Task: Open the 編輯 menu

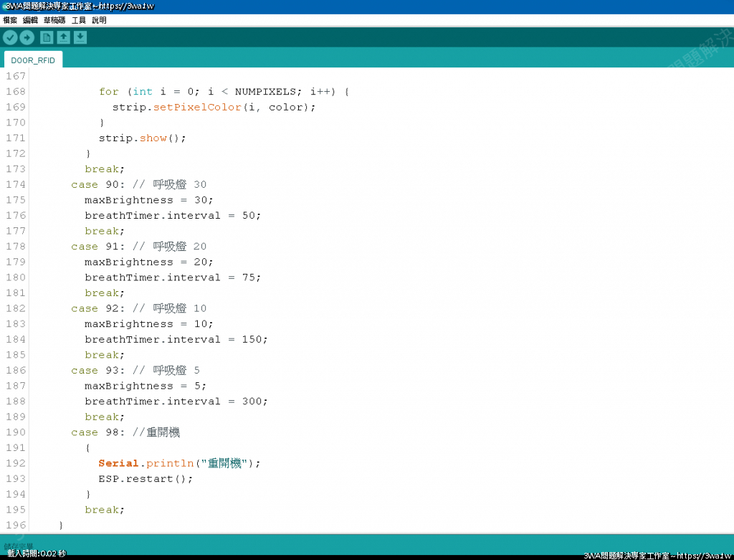Action: [x=30, y=20]
